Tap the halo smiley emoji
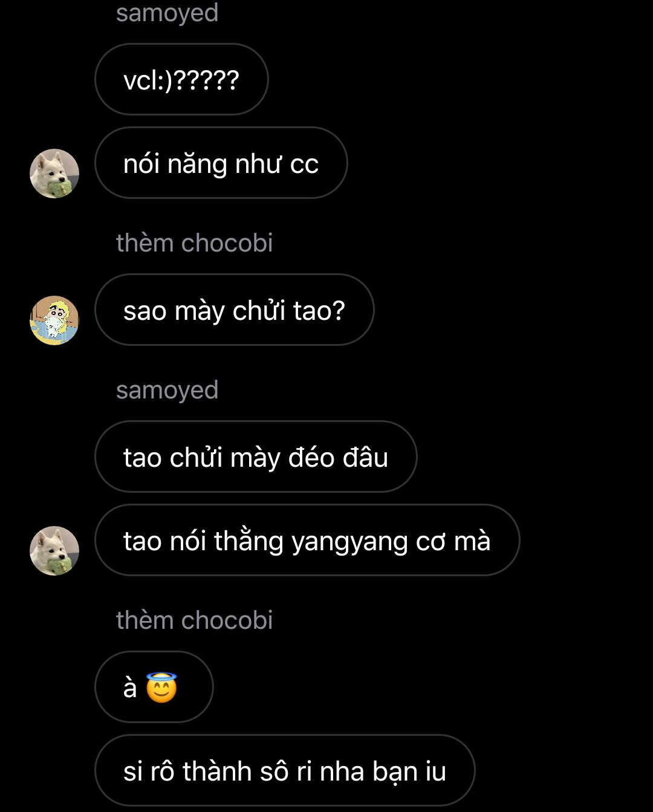This screenshot has width=653, height=812. click(x=161, y=687)
